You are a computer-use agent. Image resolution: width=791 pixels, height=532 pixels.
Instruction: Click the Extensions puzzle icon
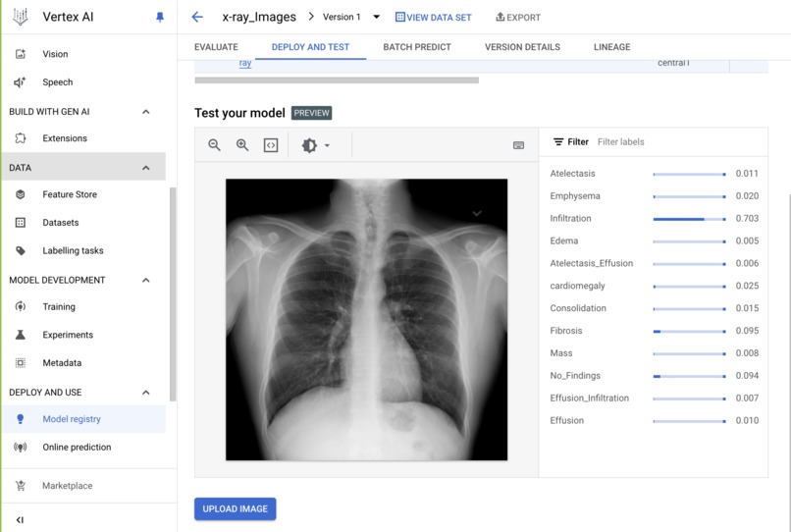(x=21, y=138)
